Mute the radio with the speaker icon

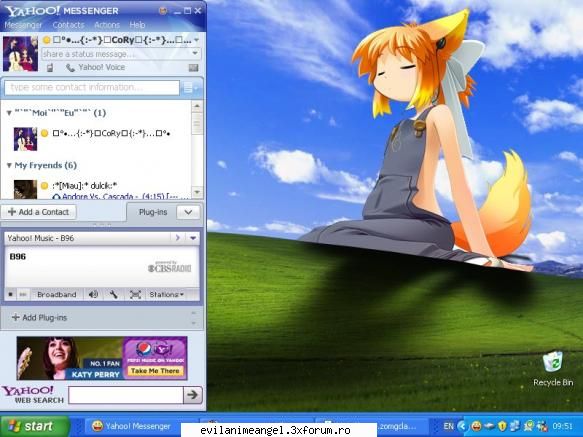(93, 295)
